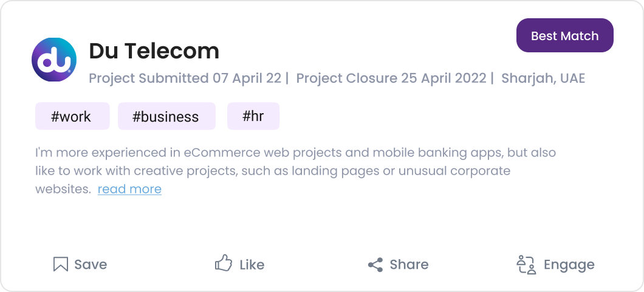
Task: Click the Du Telecom logo
Action: (x=54, y=60)
